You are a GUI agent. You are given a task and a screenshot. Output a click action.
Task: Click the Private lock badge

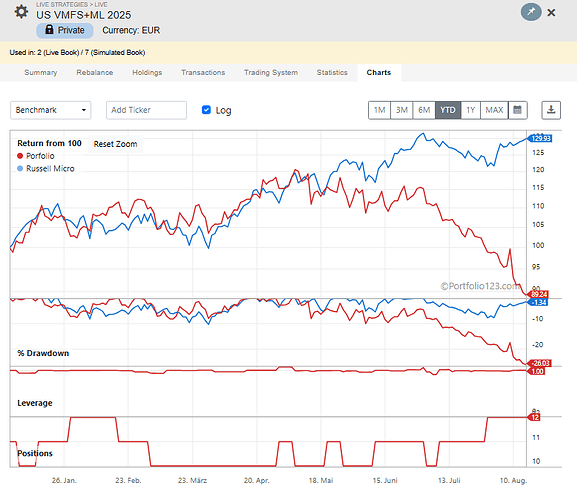65,30
